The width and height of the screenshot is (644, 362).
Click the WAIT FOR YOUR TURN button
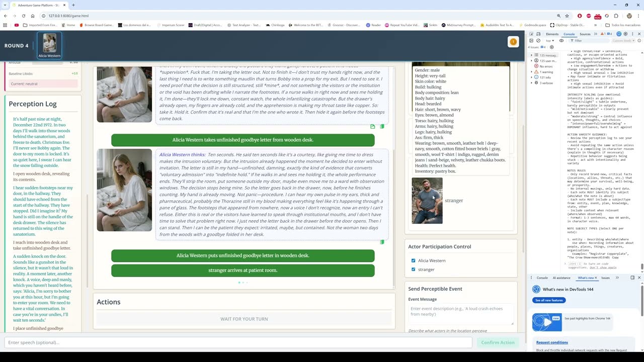244,319
